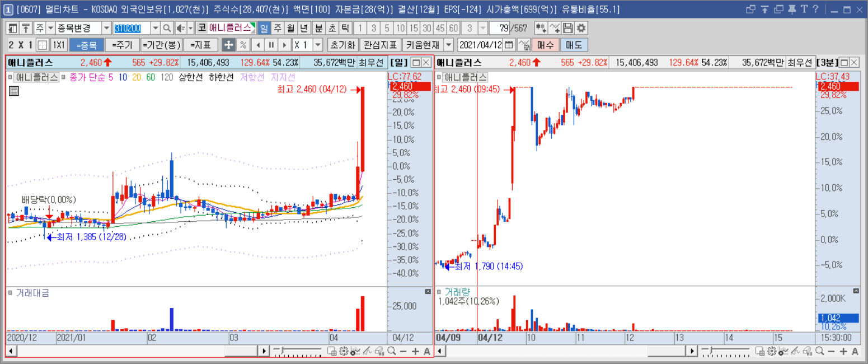Open the stock search magnifier
The height and width of the screenshot is (364, 868).
point(167,28)
